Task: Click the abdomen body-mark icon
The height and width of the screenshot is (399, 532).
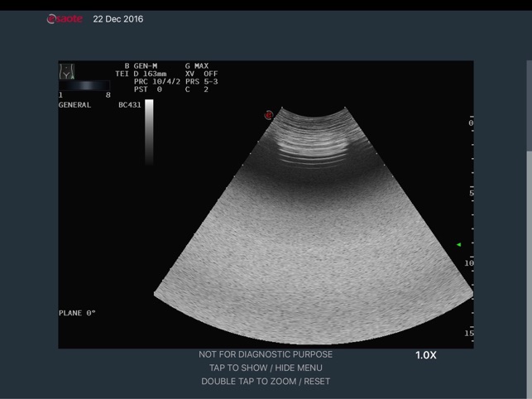Action: tap(67, 71)
